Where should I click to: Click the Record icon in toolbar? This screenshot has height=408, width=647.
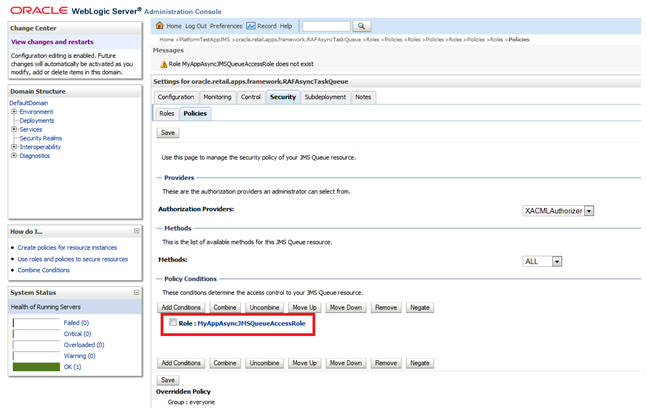pyautogui.click(x=251, y=26)
